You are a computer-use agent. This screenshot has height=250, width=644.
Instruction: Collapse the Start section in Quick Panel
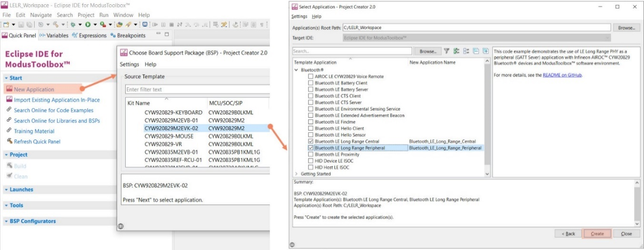point(6,78)
